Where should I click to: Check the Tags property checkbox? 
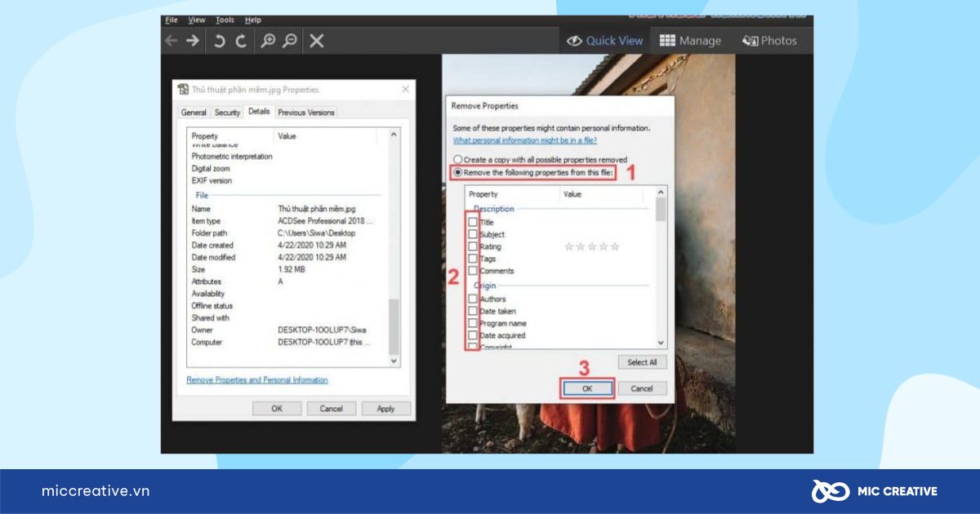point(473,259)
